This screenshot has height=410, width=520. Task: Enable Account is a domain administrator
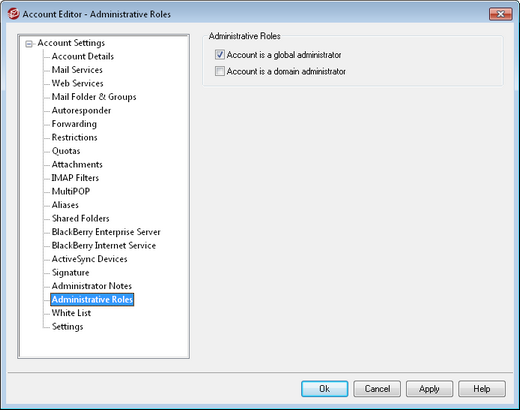pos(220,71)
